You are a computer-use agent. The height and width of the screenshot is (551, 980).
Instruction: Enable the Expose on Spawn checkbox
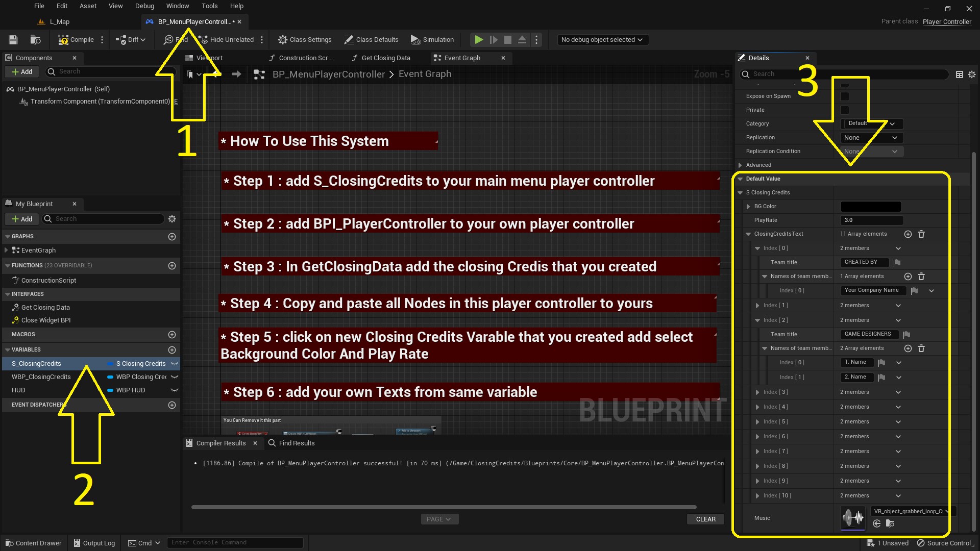(x=845, y=96)
